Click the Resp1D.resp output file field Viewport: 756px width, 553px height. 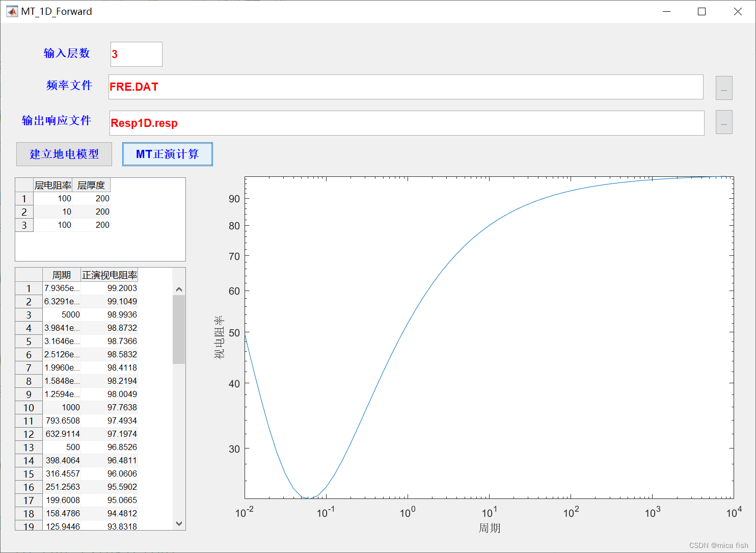(x=407, y=123)
